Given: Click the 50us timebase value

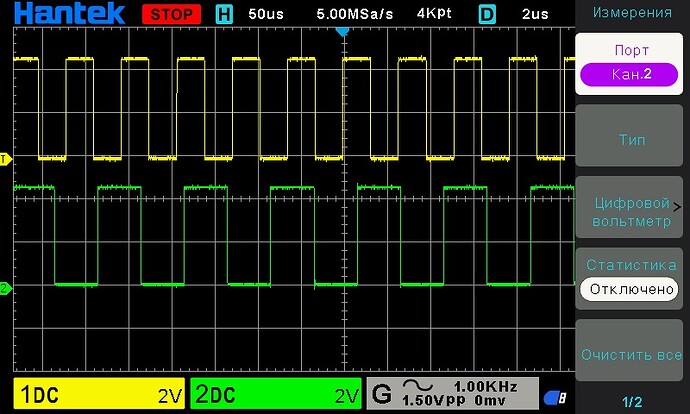Looking at the screenshot, I should point(266,15).
